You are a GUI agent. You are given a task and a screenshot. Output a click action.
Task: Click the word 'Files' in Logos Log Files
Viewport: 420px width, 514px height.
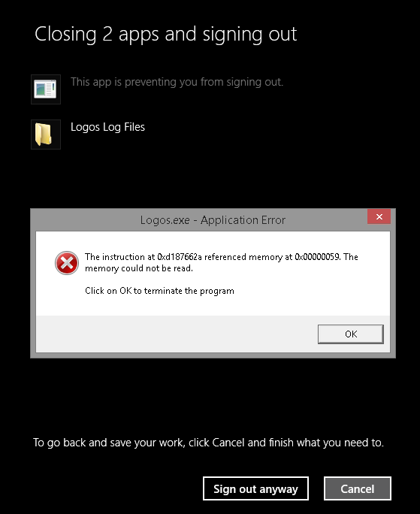click(134, 127)
